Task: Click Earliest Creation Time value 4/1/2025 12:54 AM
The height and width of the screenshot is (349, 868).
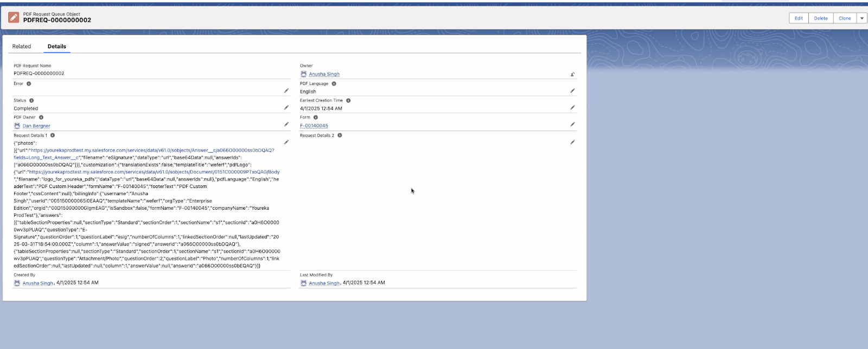Action: (321, 108)
